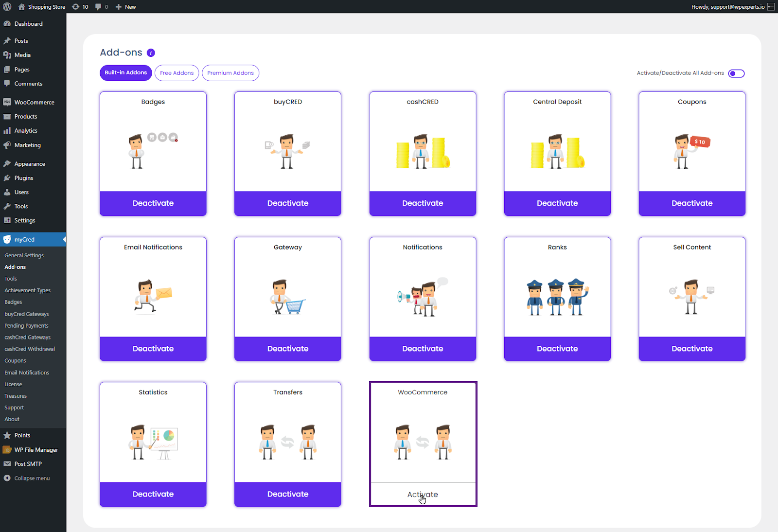Click the Points star icon
778x532 pixels.
[x=7, y=435]
